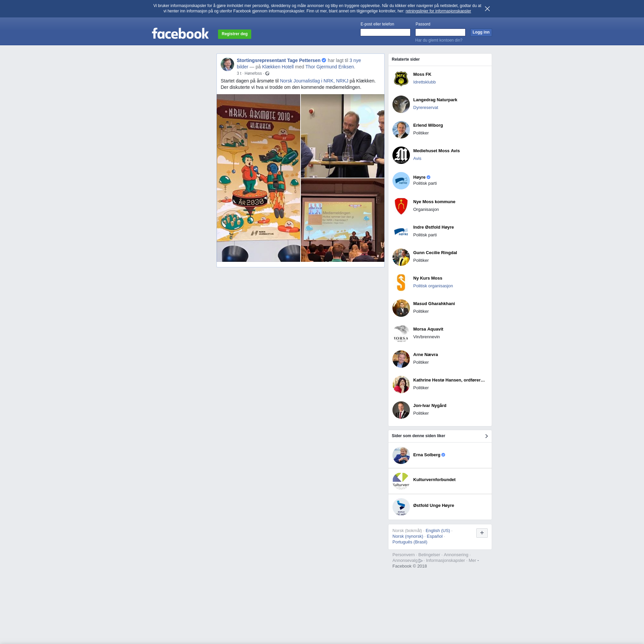Click Jon-Ivar Nygård's avatar
The height and width of the screenshot is (644, 644).
401,410
